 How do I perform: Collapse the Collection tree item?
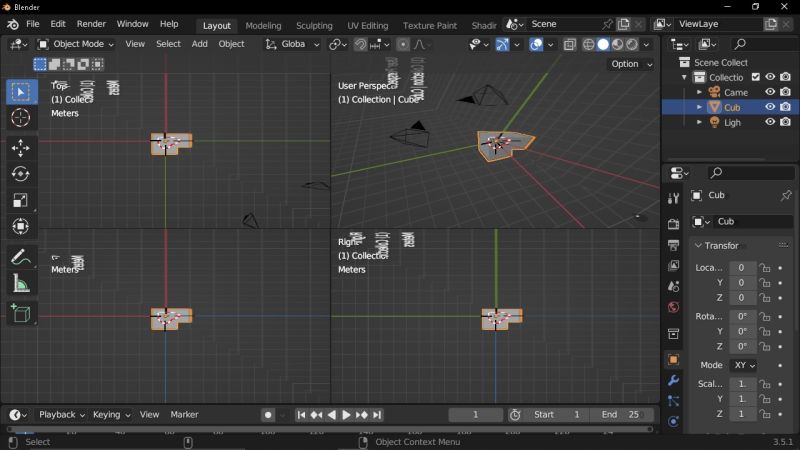point(684,78)
